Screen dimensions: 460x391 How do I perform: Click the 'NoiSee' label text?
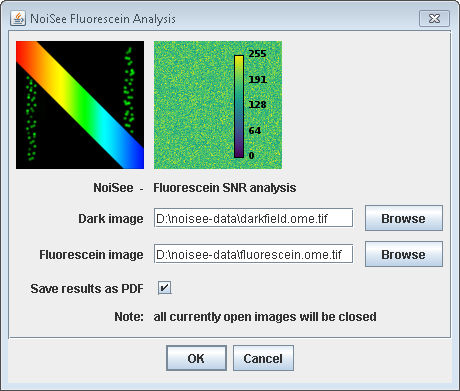tap(113, 188)
